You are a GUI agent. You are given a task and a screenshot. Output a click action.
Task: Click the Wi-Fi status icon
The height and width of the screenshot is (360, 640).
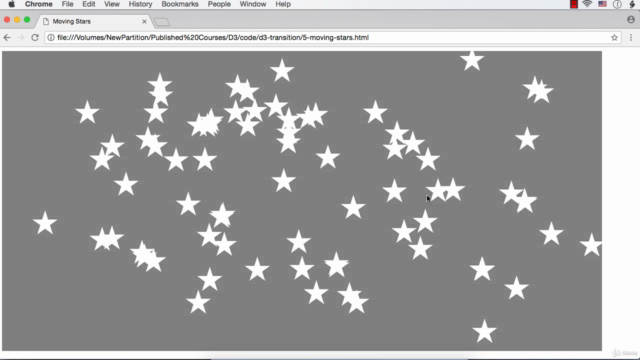[x=587, y=4]
